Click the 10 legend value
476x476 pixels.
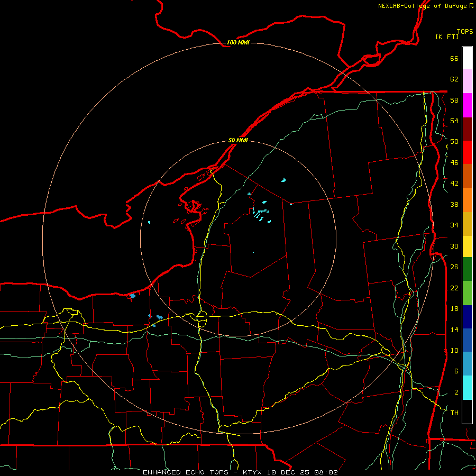click(454, 351)
